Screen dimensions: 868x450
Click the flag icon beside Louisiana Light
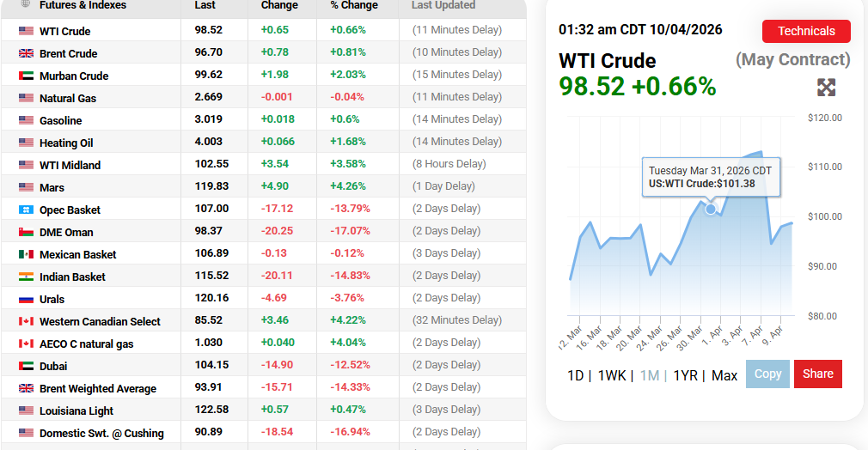26,410
